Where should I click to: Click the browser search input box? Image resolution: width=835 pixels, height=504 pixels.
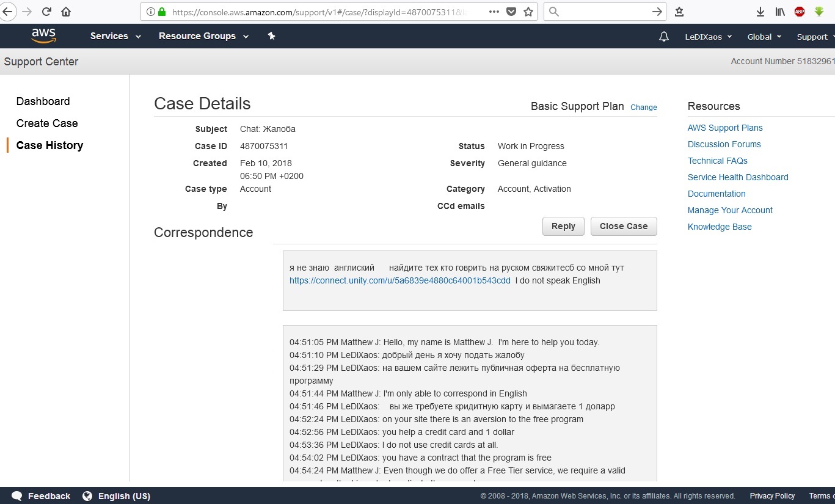[x=605, y=12]
